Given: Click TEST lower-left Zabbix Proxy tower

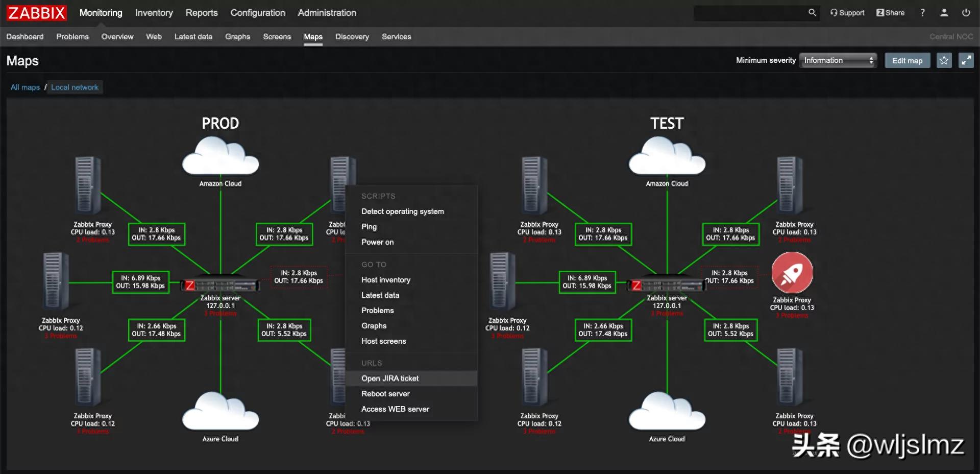Looking at the screenshot, I should (535, 377).
